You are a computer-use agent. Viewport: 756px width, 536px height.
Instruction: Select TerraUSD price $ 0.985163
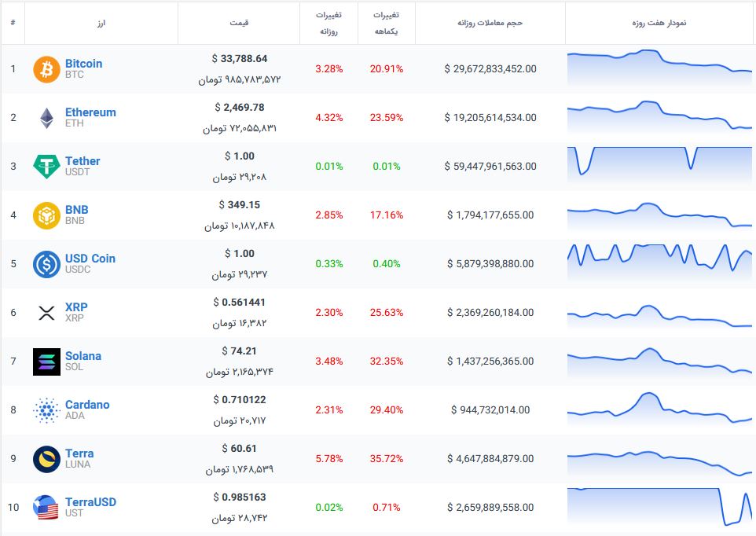click(x=239, y=497)
